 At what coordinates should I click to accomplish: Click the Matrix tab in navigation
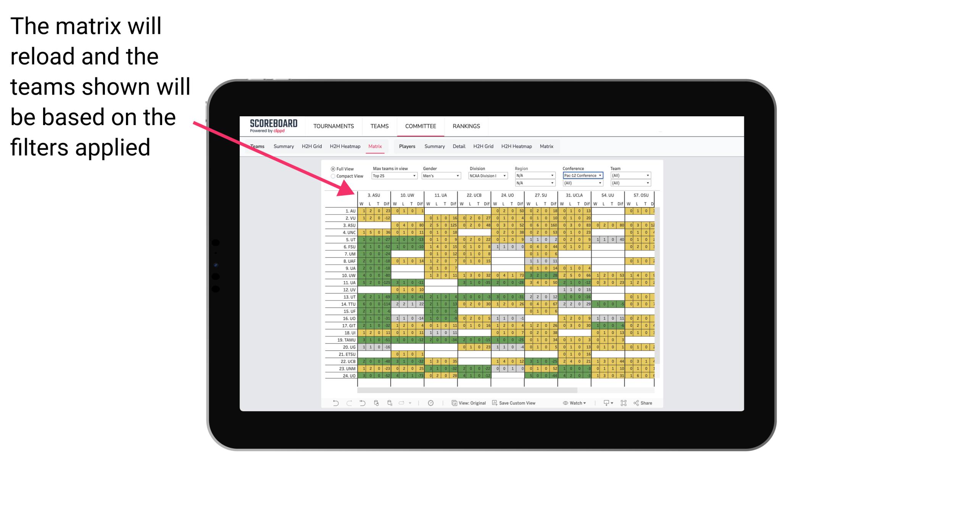coord(376,147)
